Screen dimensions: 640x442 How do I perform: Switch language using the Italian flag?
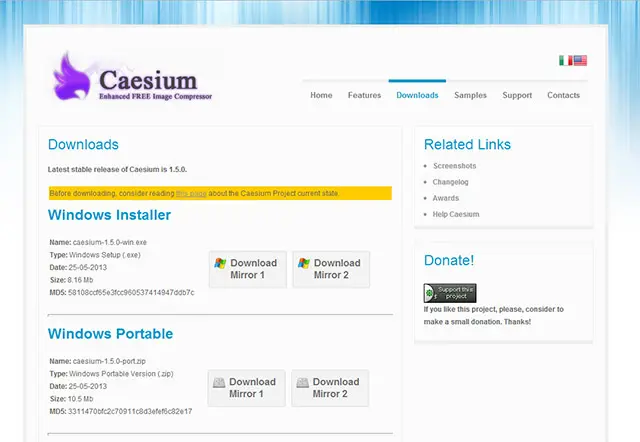coord(565,61)
